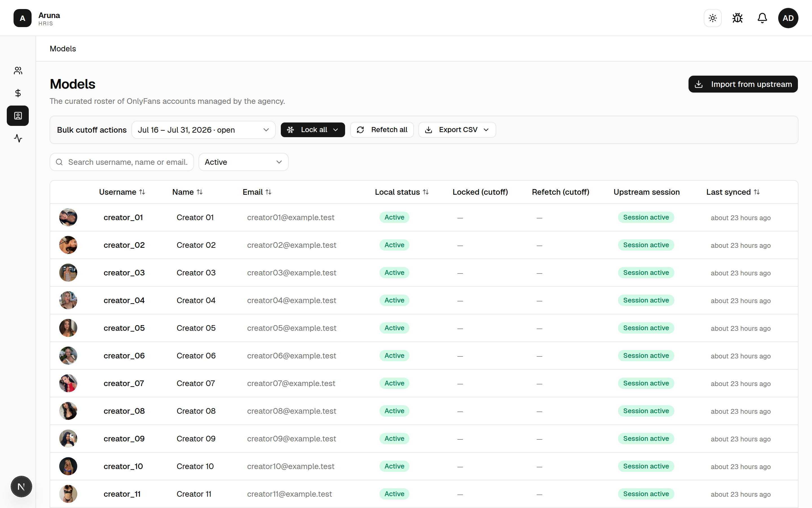Open creator_05 avatar thumbnail

[68, 328]
